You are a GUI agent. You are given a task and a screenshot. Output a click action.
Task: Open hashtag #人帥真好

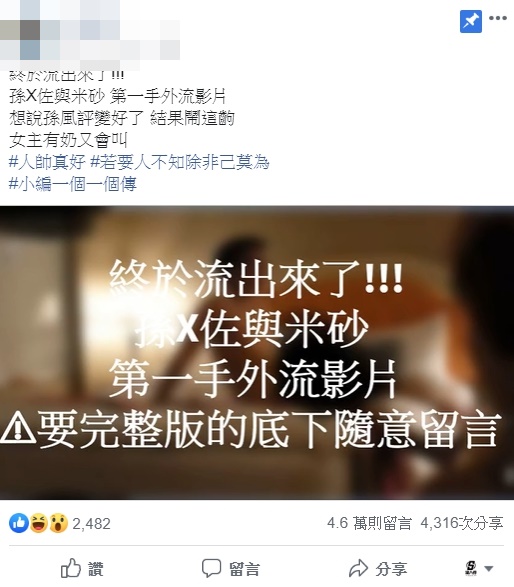47,162
